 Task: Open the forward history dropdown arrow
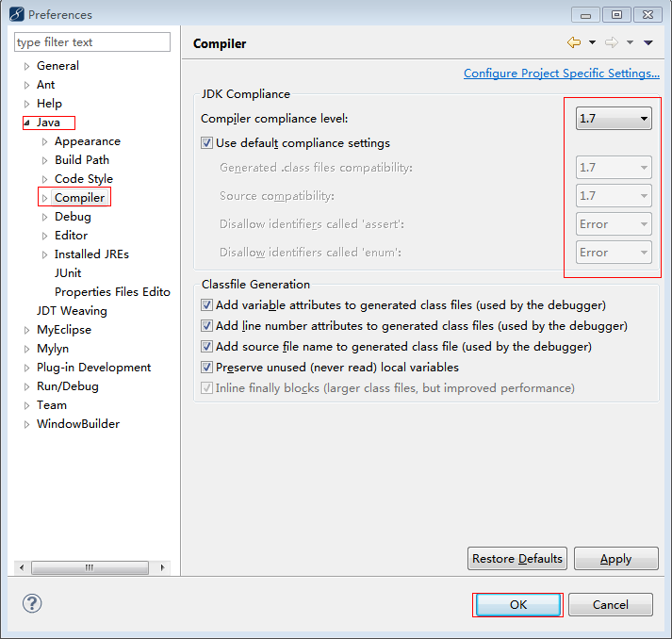(x=630, y=42)
